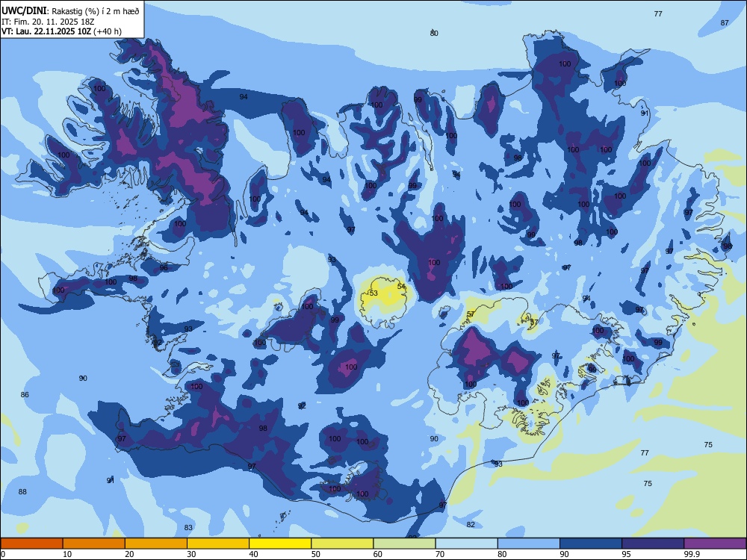Screen dimensions: 747x560
Task: Click the '95' legend scale label
Action: click(627, 554)
